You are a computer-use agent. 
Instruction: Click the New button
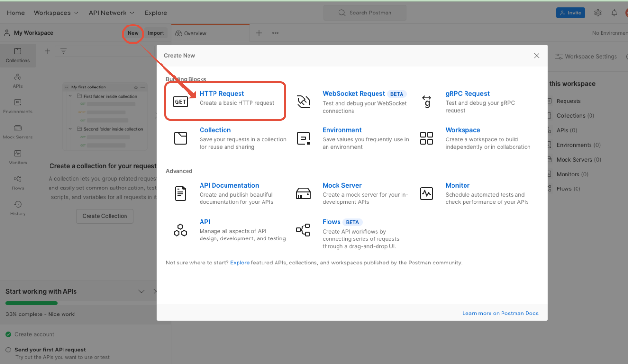133,33
